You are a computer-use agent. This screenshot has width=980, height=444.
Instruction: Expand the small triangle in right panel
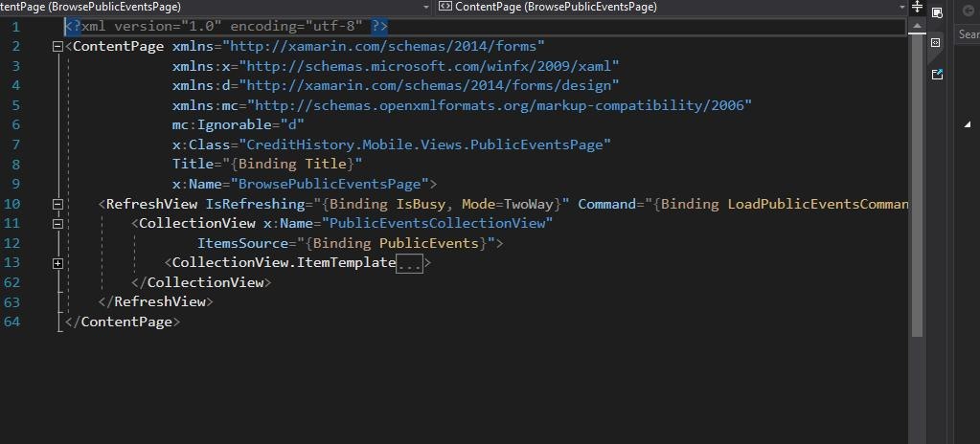pos(969,124)
